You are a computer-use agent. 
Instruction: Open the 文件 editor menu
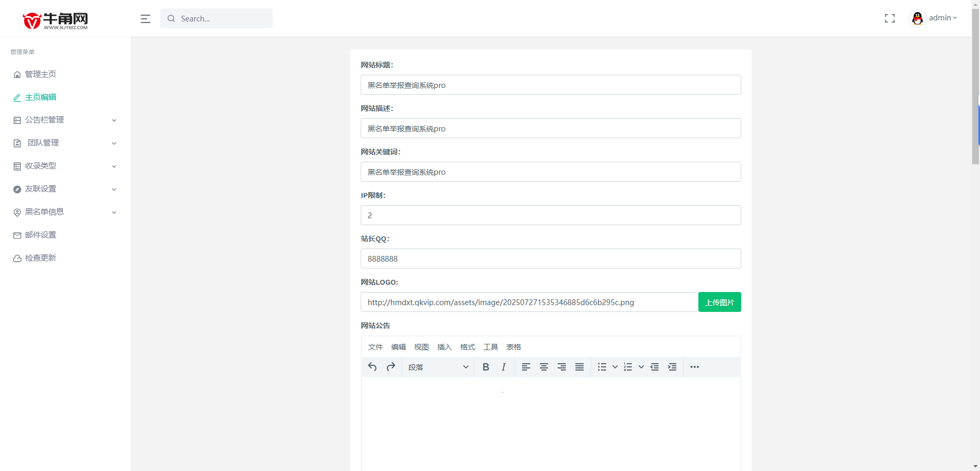click(375, 347)
